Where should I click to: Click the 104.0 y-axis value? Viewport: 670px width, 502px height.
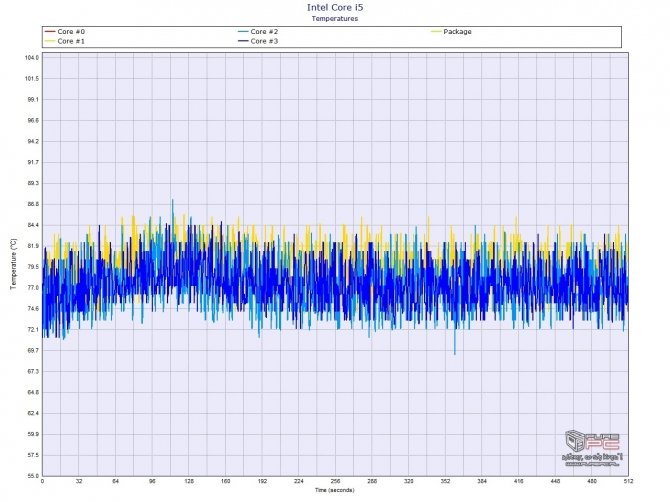point(32,58)
